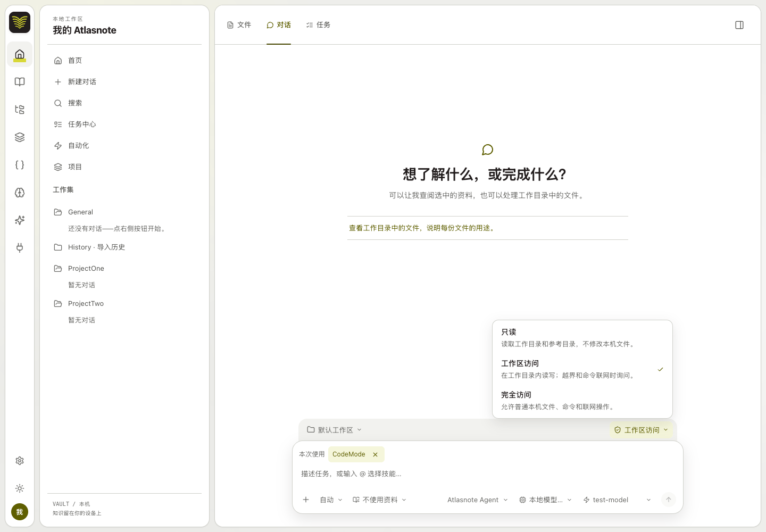Open the stacked layers icon in sidebar

(20, 137)
